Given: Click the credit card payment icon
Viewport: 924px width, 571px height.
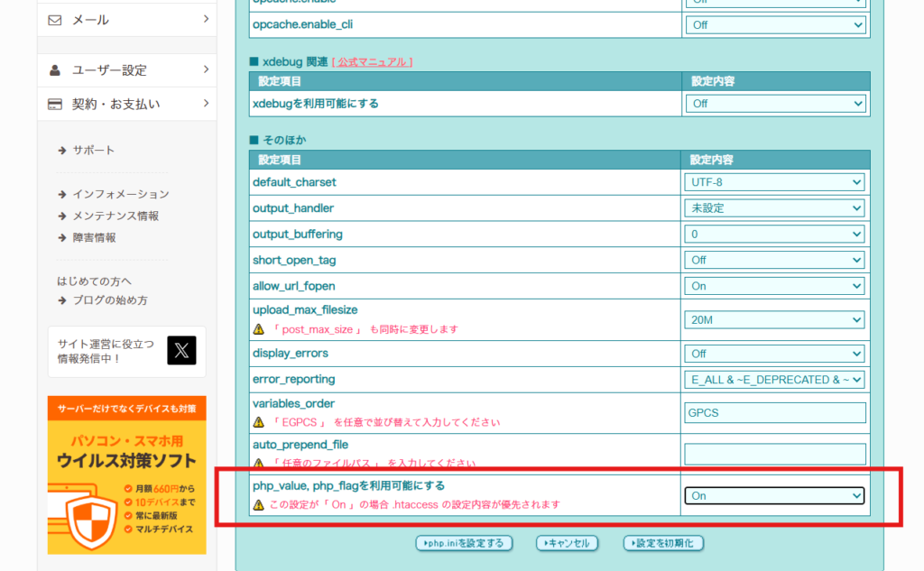Looking at the screenshot, I should tap(55, 104).
